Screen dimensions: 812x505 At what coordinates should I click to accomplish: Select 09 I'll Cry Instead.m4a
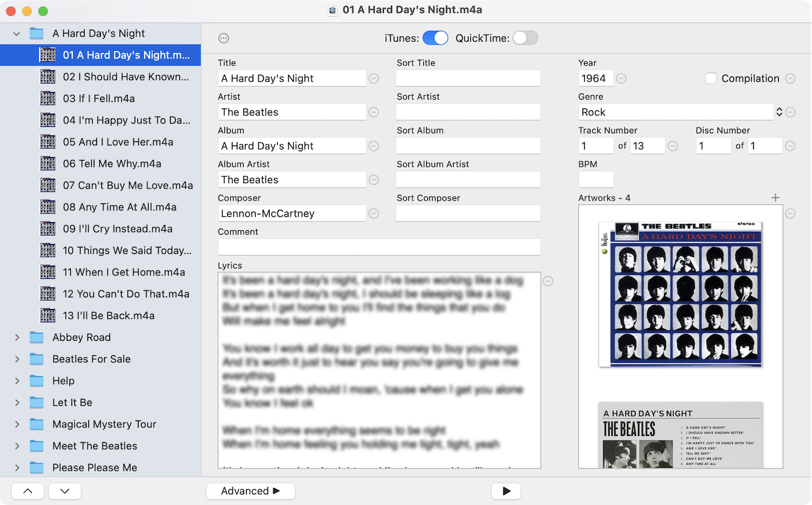click(x=100, y=228)
